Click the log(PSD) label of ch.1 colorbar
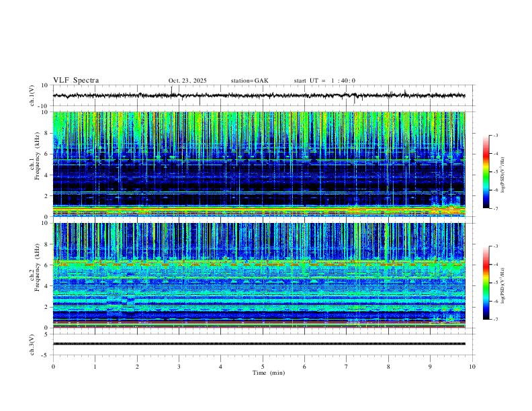The height and width of the screenshot is (411, 532). coord(502,175)
